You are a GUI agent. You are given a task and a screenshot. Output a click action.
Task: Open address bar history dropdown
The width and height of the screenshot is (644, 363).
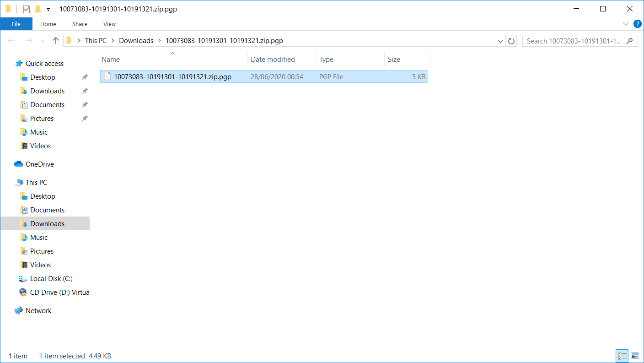pos(500,41)
